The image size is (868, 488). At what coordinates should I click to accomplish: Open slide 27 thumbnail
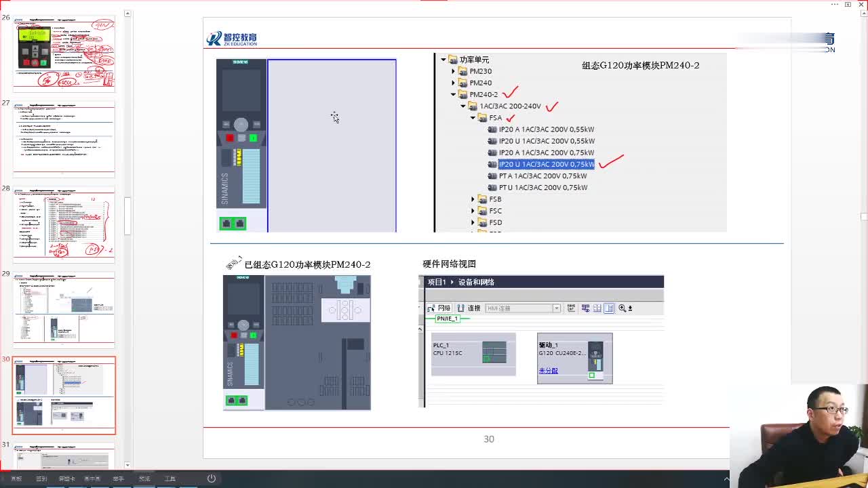(64, 139)
